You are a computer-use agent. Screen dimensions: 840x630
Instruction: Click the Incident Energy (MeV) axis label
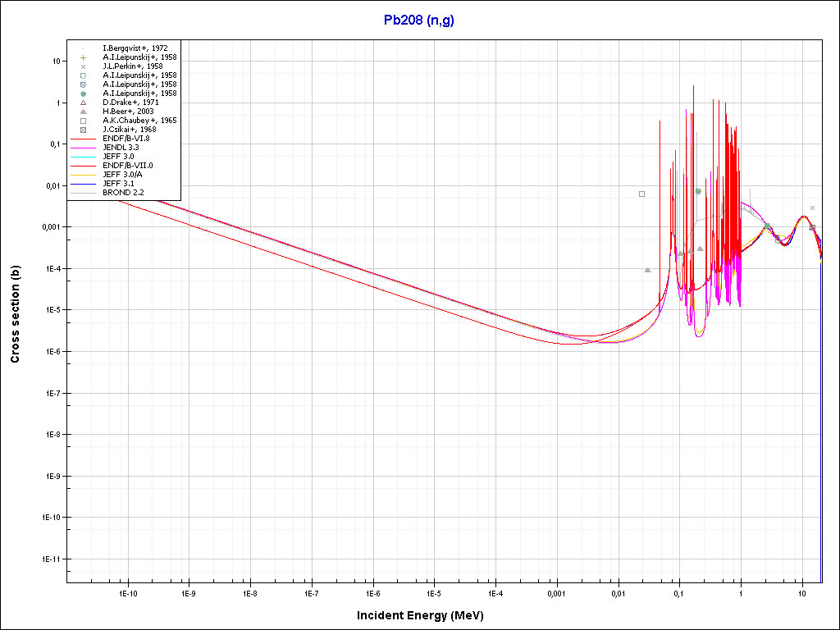click(x=426, y=615)
